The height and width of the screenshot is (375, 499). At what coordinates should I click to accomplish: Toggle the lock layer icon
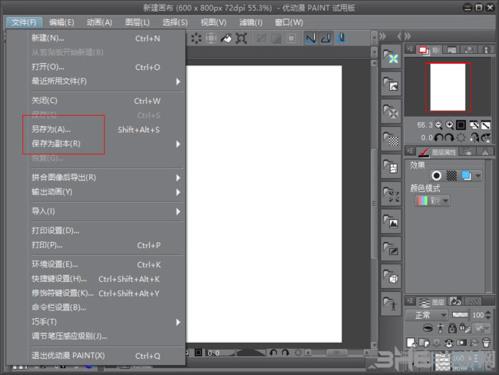[452, 328]
